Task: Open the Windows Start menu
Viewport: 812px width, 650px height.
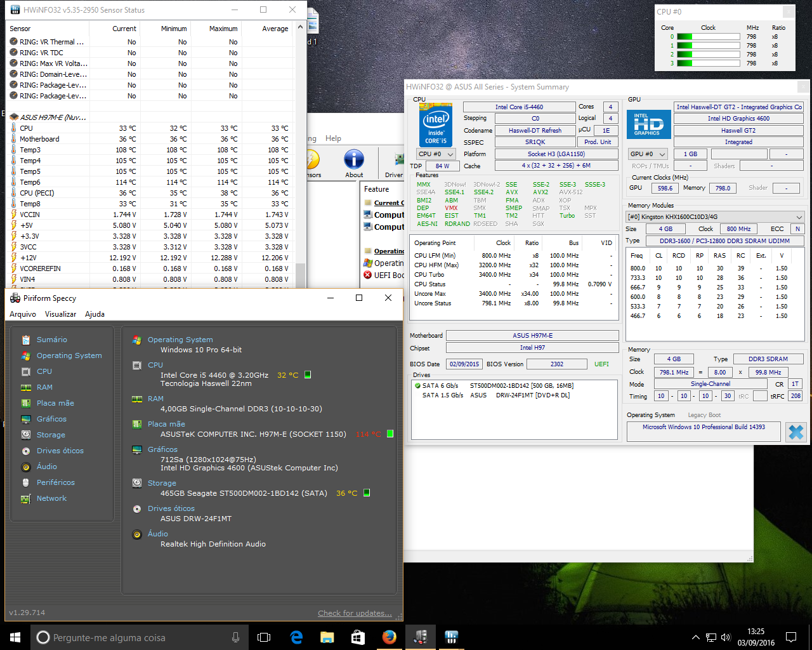Action: point(15,637)
